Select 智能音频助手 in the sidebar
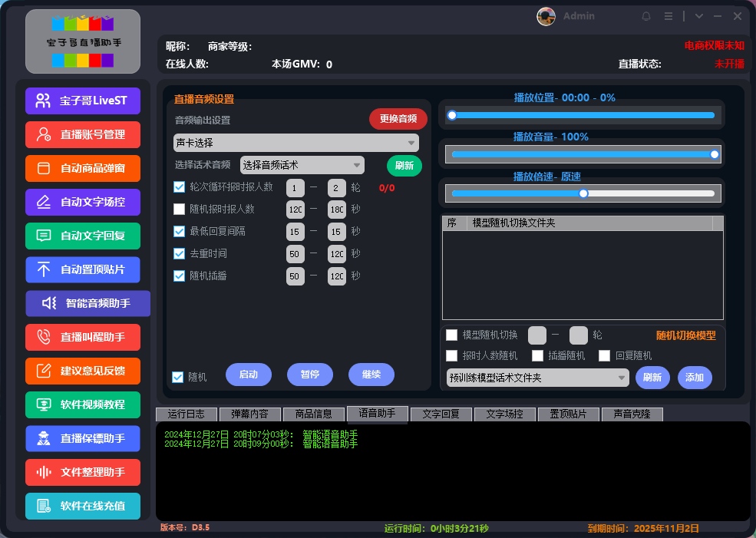The height and width of the screenshot is (538, 756). (x=87, y=303)
